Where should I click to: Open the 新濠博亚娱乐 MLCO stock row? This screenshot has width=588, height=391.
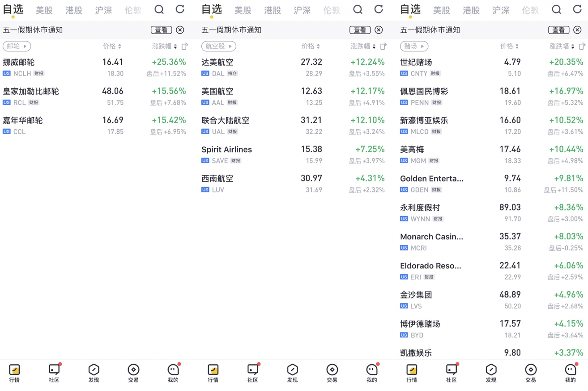(x=492, y=125)
